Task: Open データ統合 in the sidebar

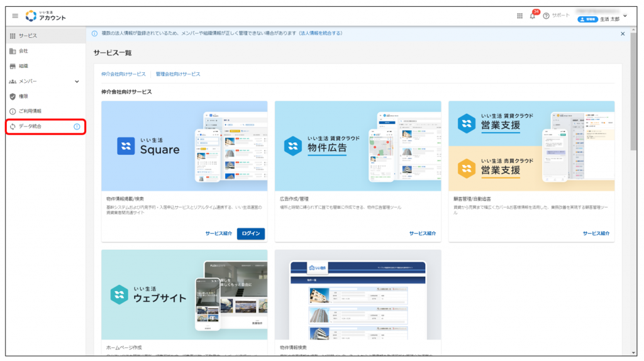Action: [45, 126]
